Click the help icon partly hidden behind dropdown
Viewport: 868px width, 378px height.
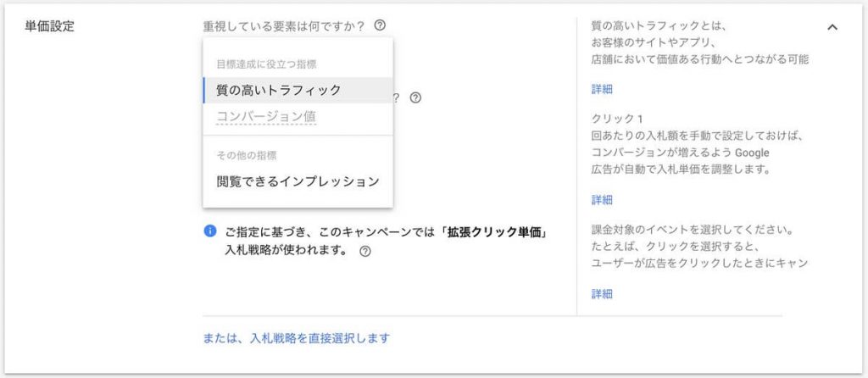coord(415,98)
